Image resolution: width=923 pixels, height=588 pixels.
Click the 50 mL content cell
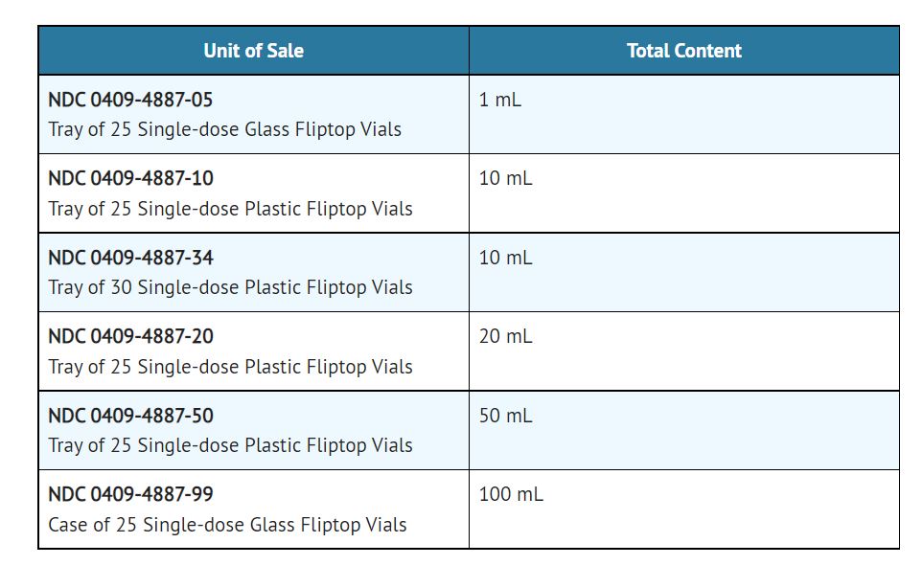click(x=505, y=416)
